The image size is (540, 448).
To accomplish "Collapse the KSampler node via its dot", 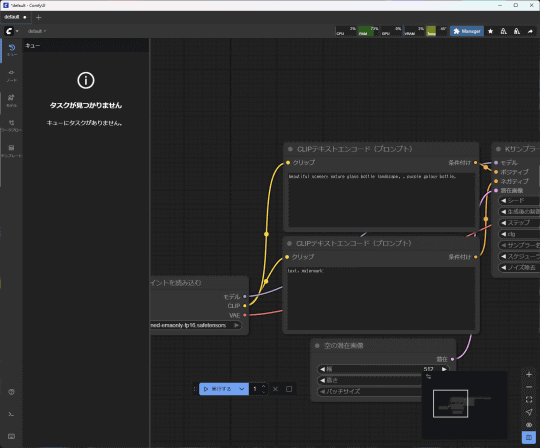I will pyautogui.click(x=498, y=149).
